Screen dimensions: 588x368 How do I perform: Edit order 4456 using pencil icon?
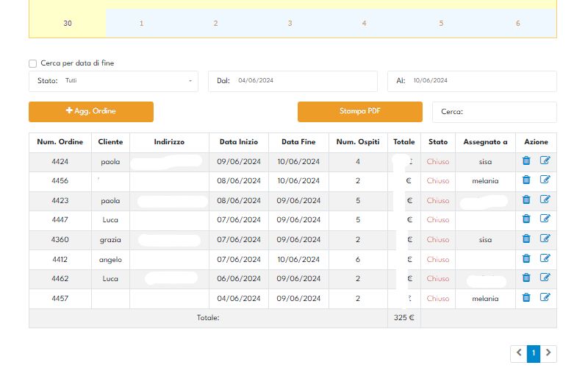545,180
